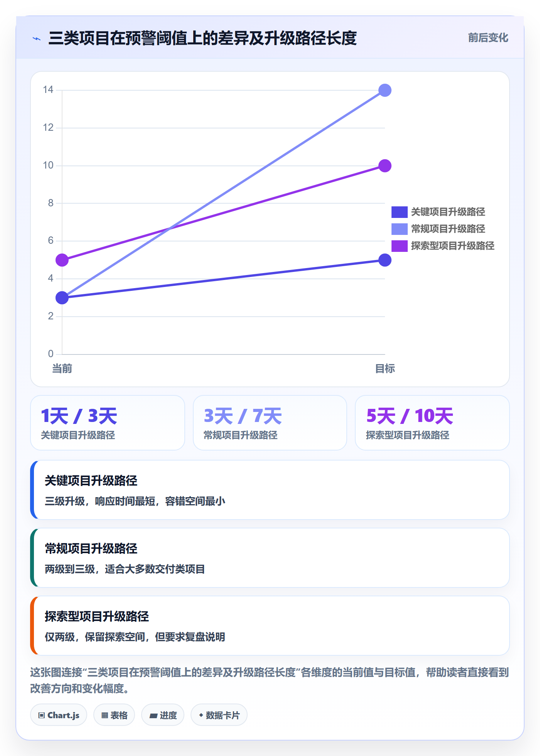Click the 常规项目 data point at value 14
The image size is (540, 756).
(385, 90)
